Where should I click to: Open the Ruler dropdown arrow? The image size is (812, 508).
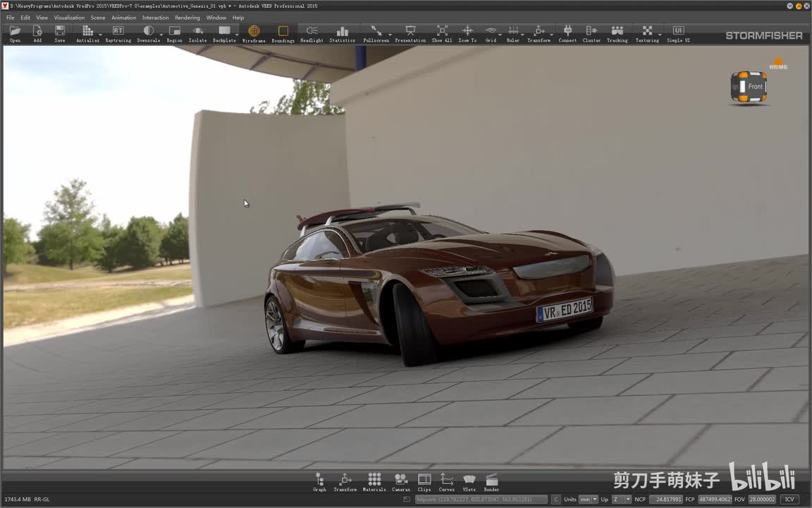[x=522, y=35]
